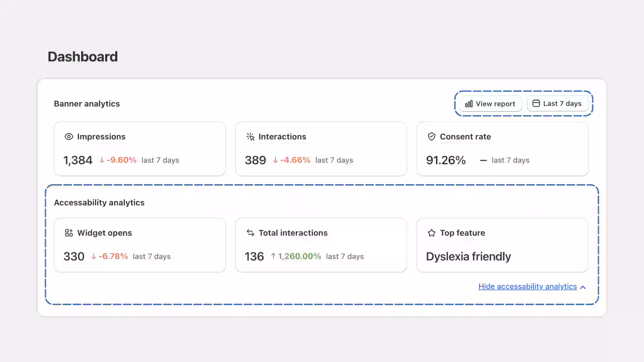
Task: Click the Dashboard page title
Action: [83, 57]
